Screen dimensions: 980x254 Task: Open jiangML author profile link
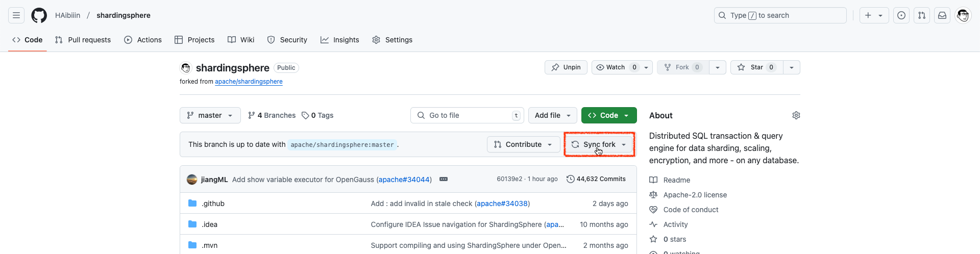pyautogui.click(x=214, y=180)
